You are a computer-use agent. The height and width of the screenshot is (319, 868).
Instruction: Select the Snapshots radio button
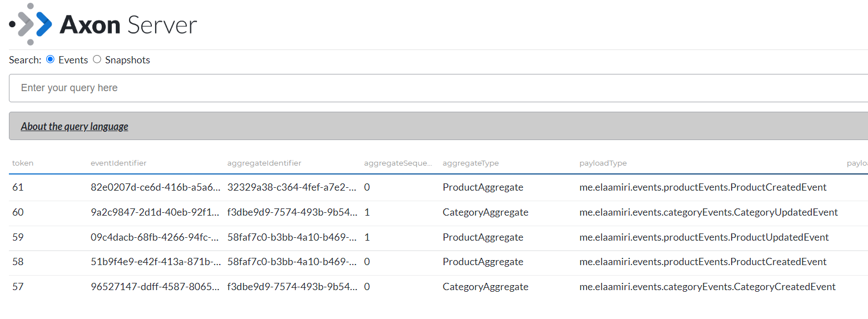97,59
